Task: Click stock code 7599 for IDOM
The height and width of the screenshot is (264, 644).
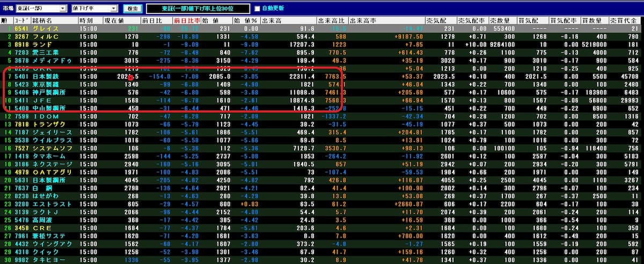Action: tap(21, 116)
